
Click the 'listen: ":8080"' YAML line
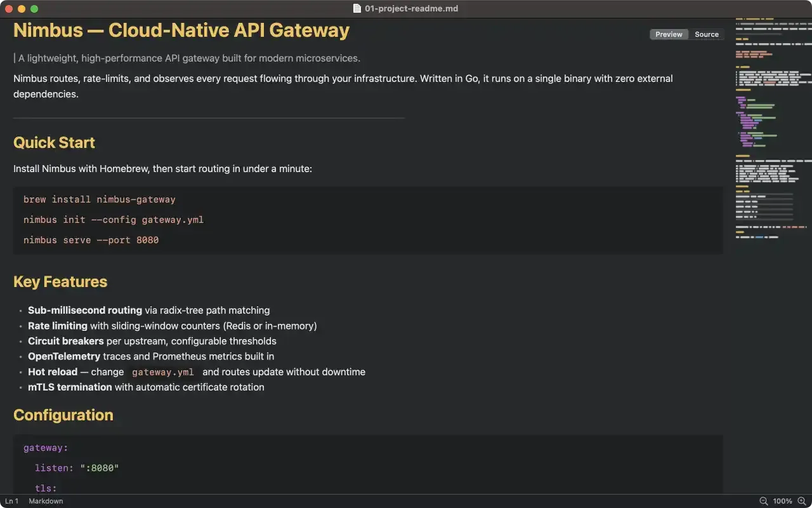[x=77, y=468]
